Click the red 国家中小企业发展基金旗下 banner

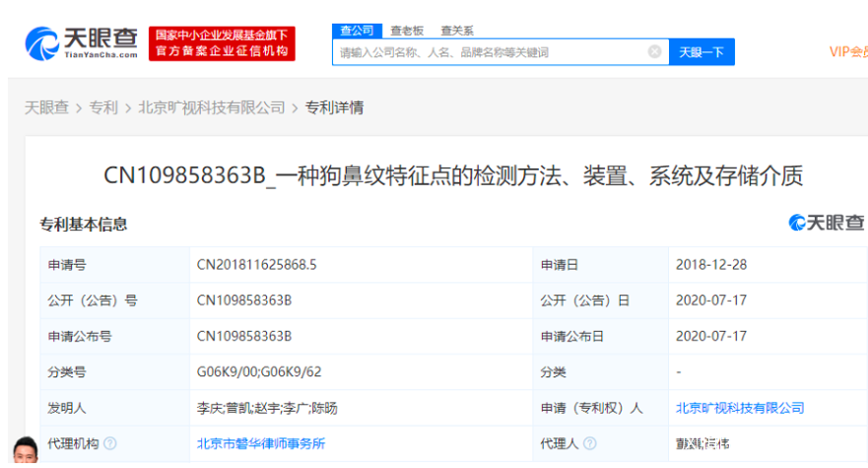coord(222,43)
